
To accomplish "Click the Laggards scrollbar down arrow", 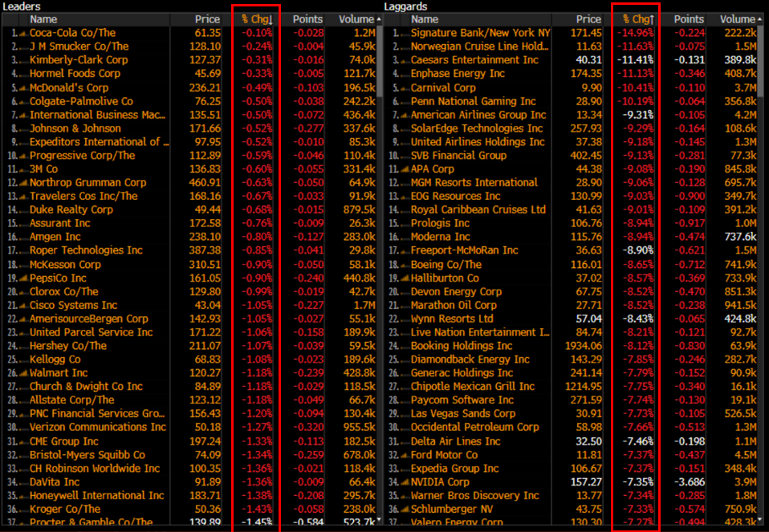I will coord(760,520).
